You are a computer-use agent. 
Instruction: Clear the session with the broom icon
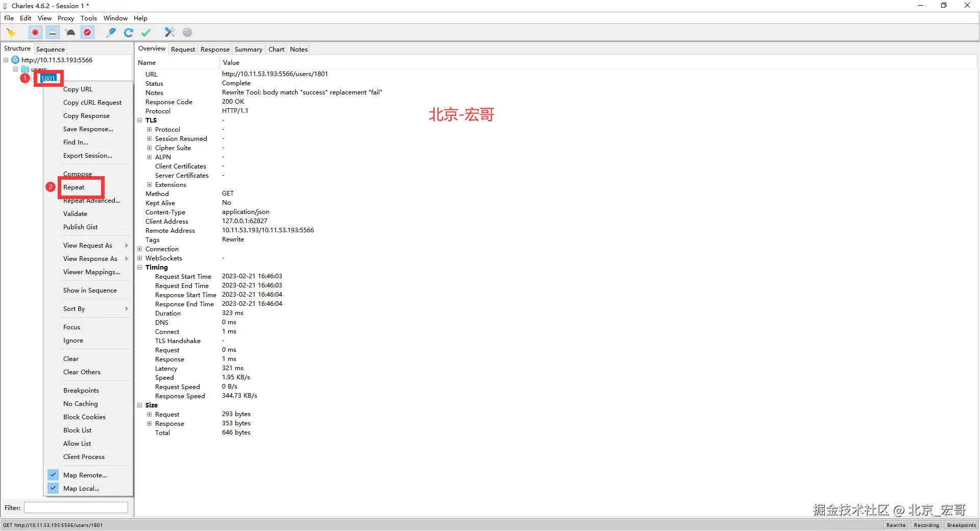coord(11,33)
